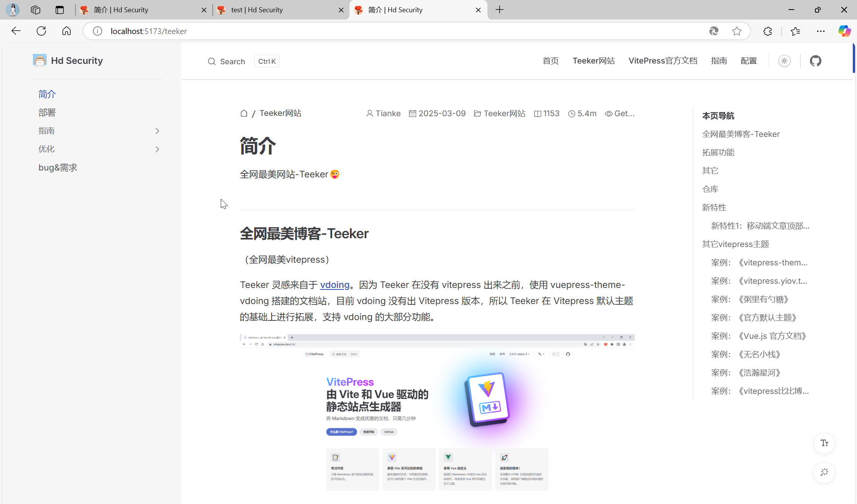Jump to 新特性 outline entry
The image size is (857, 504).
714,208
